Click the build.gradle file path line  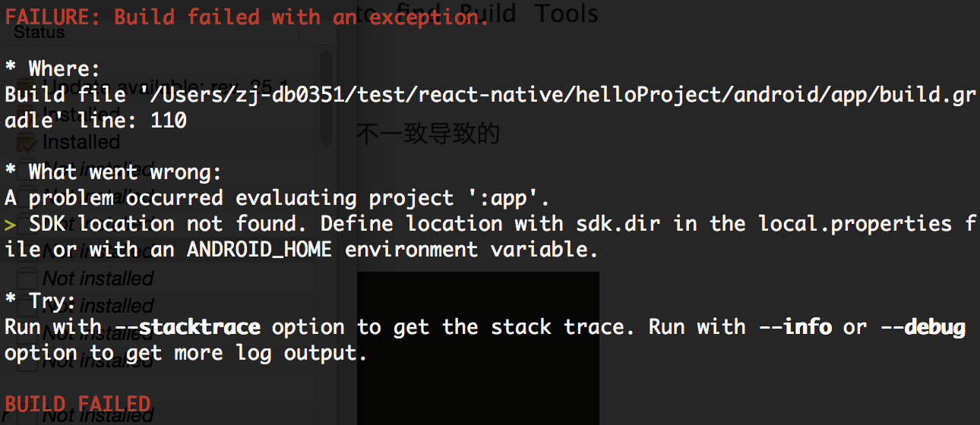pyautogui.click(x=490, y=107)
